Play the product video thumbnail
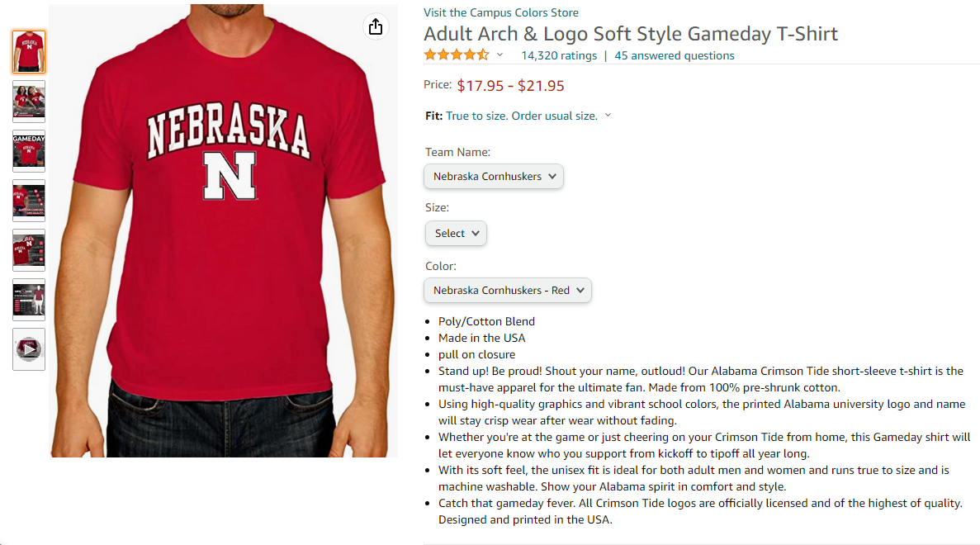980x545 pixels. 29,349
